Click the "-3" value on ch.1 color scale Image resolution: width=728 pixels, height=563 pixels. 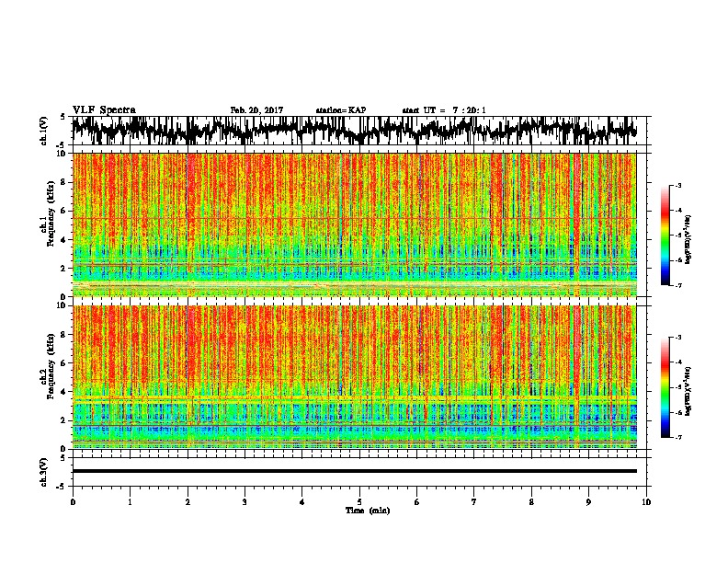coord(677,185)
